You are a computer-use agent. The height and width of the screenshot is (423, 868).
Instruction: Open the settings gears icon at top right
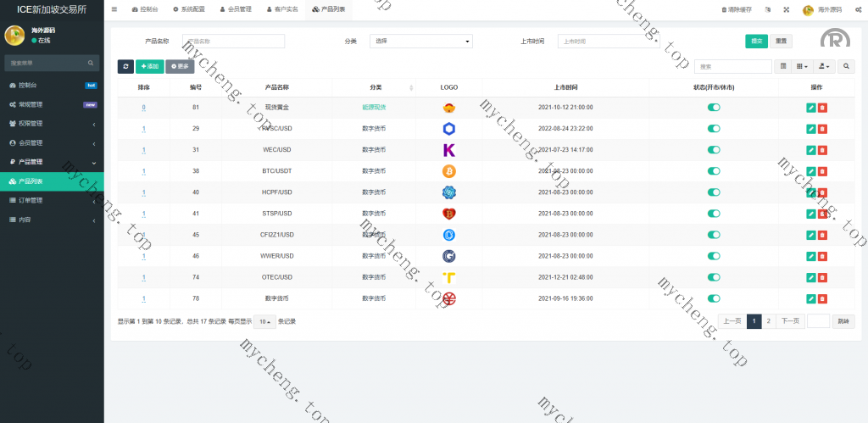pyautogui.click(x=858, y=10)
